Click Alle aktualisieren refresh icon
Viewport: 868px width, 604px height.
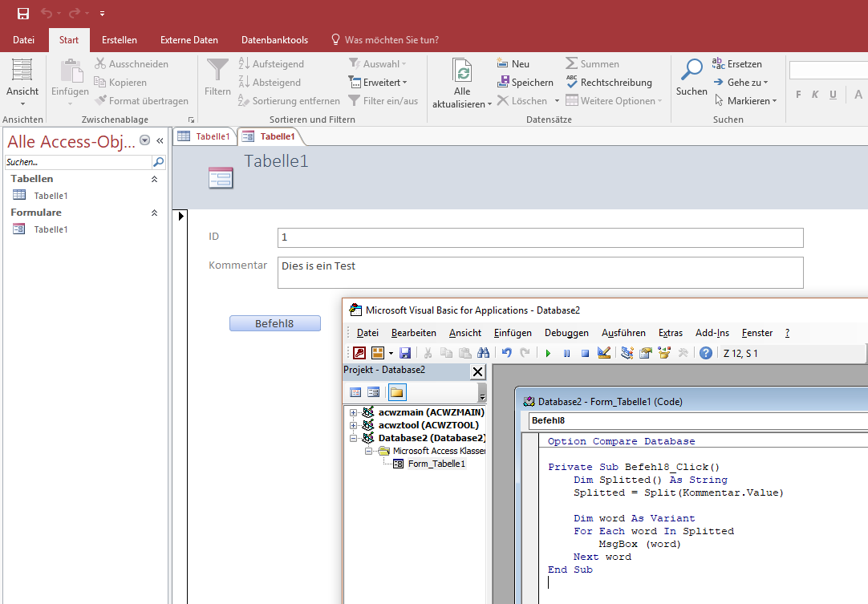[462, 71]
